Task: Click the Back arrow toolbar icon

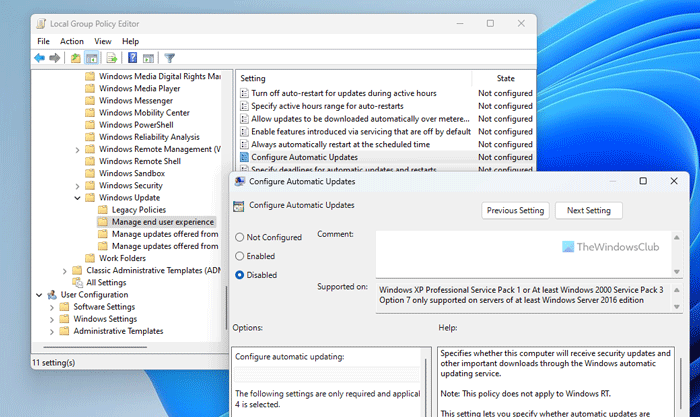Action: [x=40, y=58]
